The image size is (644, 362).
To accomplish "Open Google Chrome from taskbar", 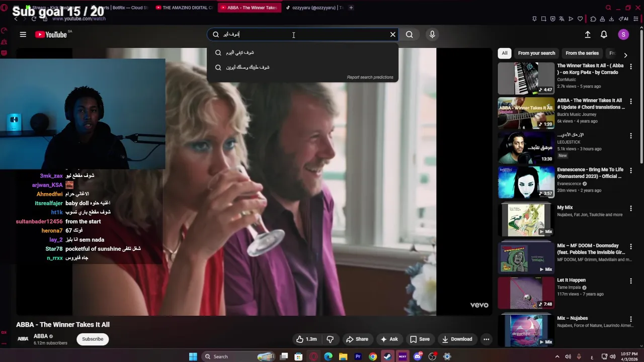I will 373,356.
